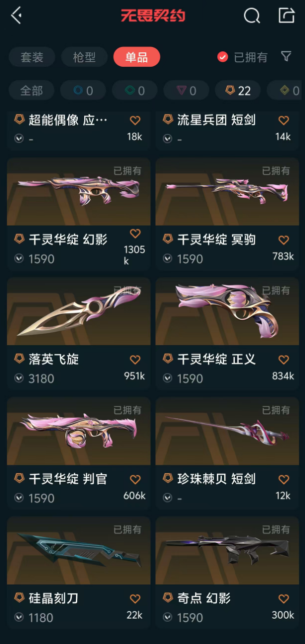The width and height of the screenshot is (305, 644).
Task: Tap the back arrow icon
Action: (x=16, y=15)
